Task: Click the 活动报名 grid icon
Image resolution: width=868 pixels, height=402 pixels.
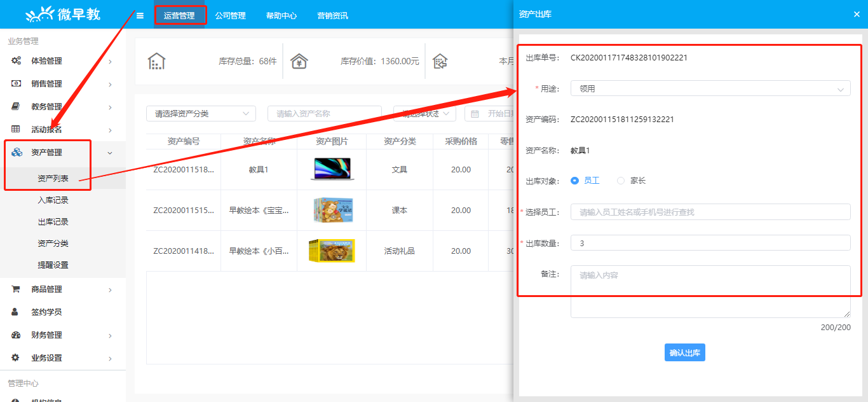Action: (x=17, y=130)
